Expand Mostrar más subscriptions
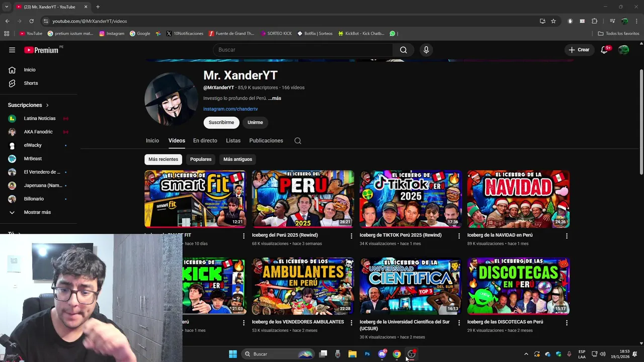644x362 pixels. click(x=38, y=212)
